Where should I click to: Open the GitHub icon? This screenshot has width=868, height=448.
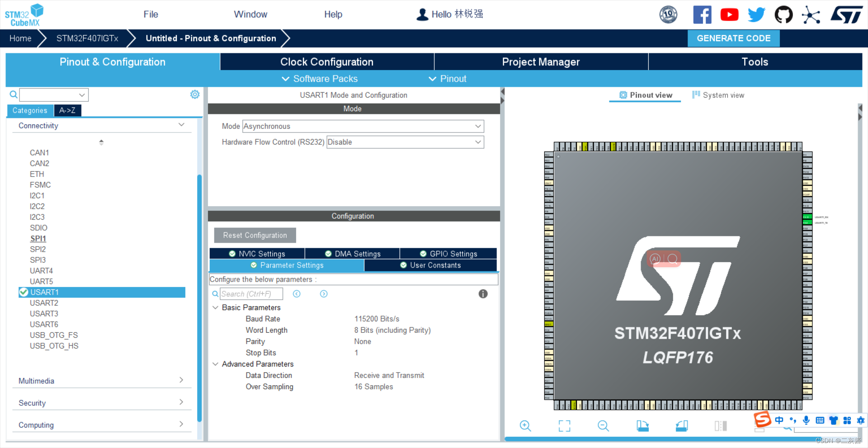pos(783,14)
